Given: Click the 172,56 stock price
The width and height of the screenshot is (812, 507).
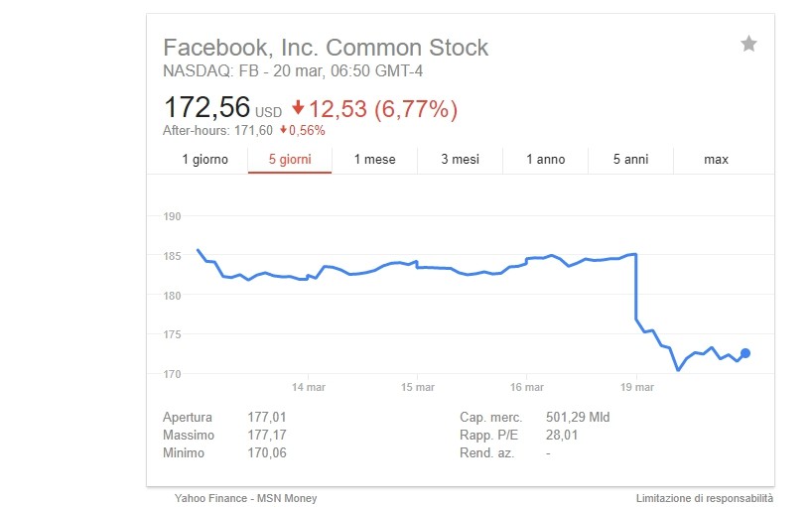Looking at the screenshot, I should click(206, 107).
